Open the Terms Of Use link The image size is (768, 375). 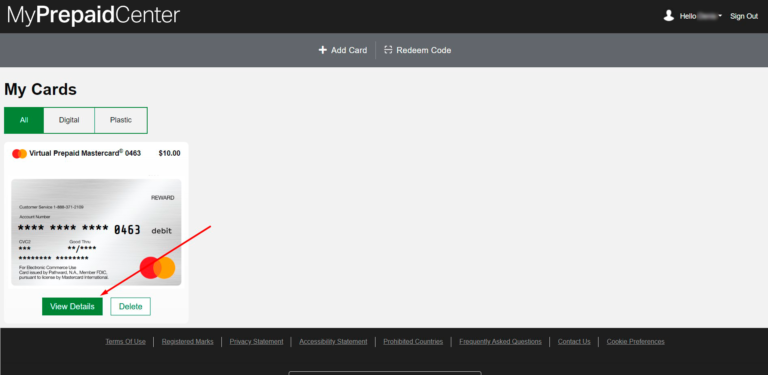click(125, 342)
